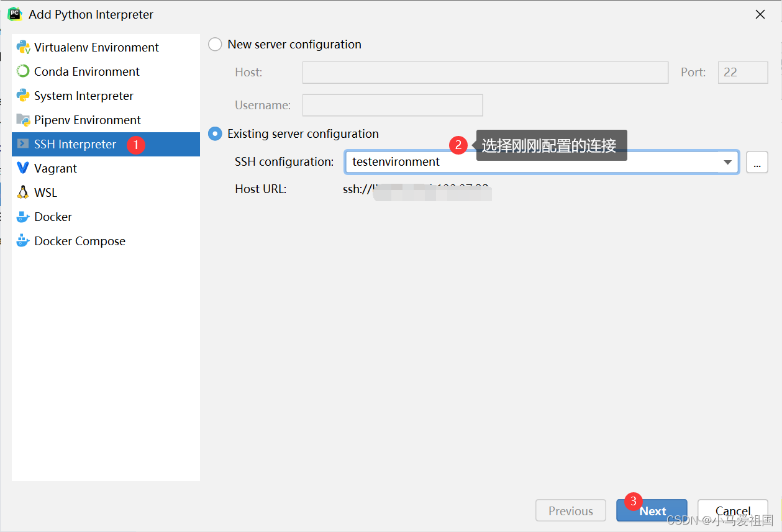Select Virtualenv Environment entry
Viewport: 782px width, 532px height.
tap(106, 47)
